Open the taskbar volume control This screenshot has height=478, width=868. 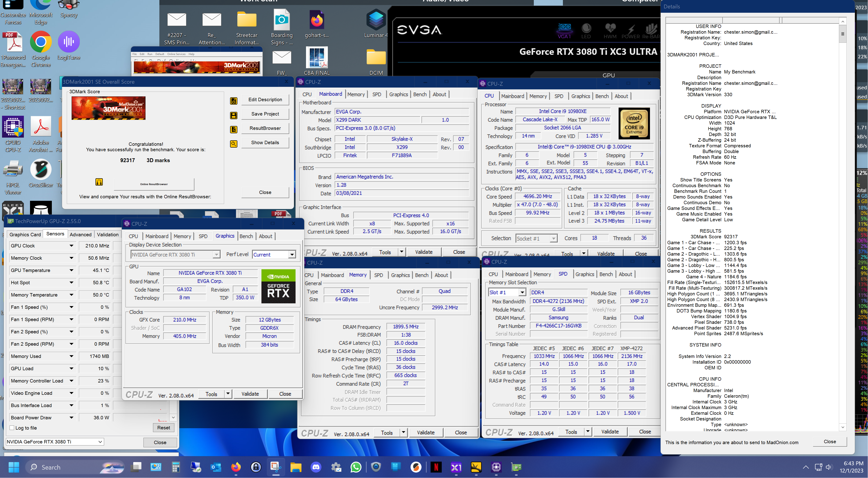click(x=829, y=467)
